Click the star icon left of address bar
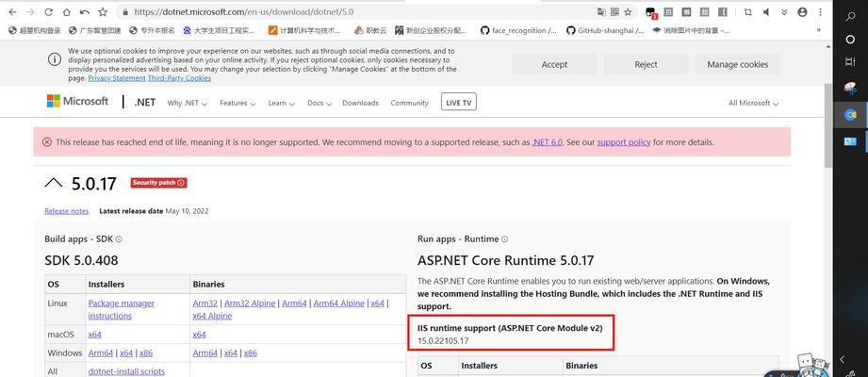Screen dimensions: 868x377 pyautogui.click(x=103, y=11)
